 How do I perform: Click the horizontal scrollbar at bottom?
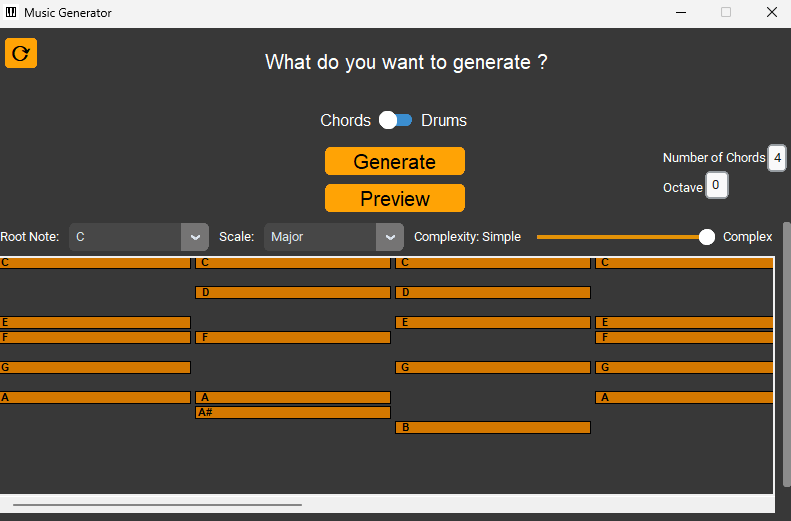tap(157, 504)
